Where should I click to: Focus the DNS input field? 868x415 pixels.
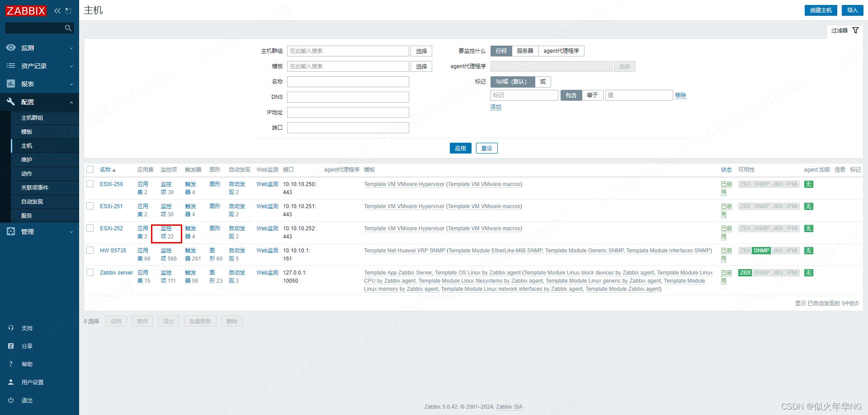[348, 97]
